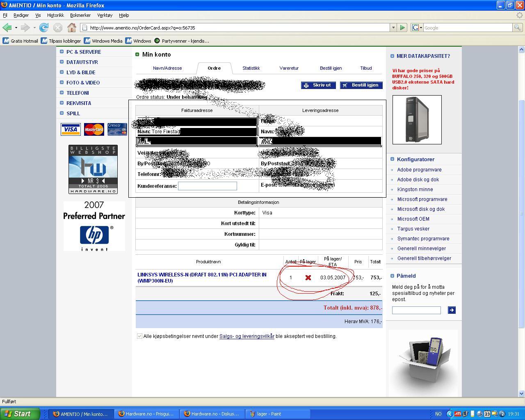This screenshot has width=525, height=420.
Task: Click in the Google search box
Action: coord(468,27)
